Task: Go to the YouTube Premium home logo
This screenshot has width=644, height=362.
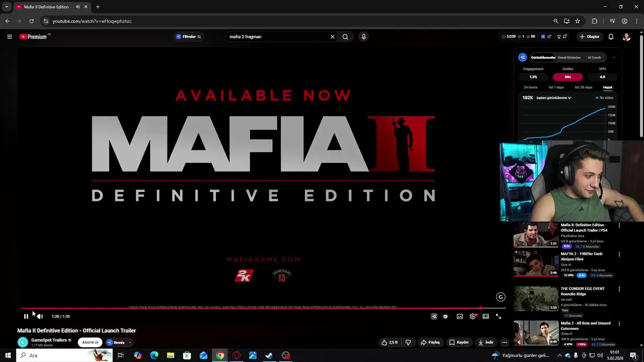Action: tap(33, 37)
